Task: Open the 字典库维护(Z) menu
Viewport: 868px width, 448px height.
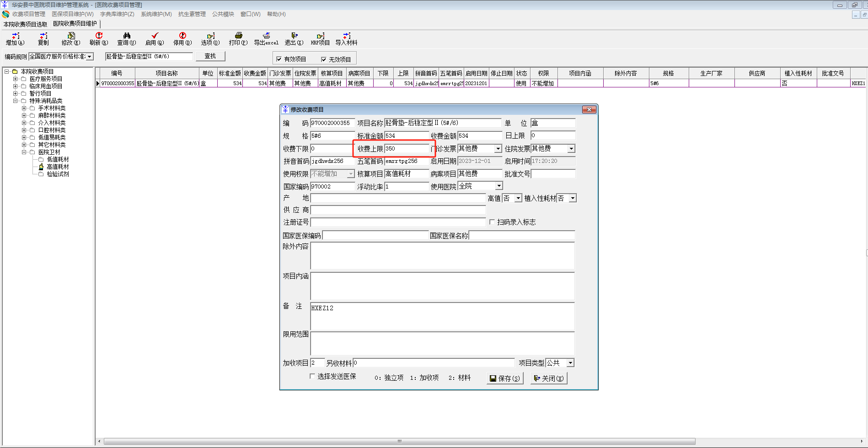Action: coord(118,14)
